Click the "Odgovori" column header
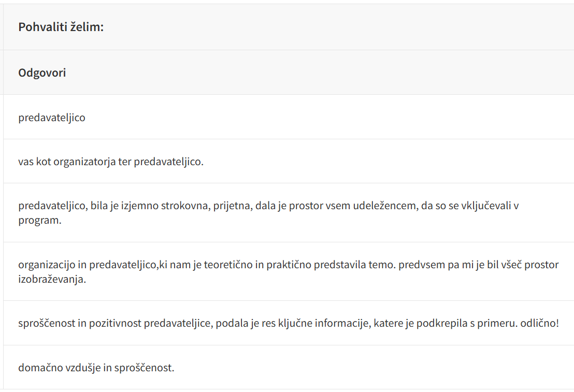 42,72
